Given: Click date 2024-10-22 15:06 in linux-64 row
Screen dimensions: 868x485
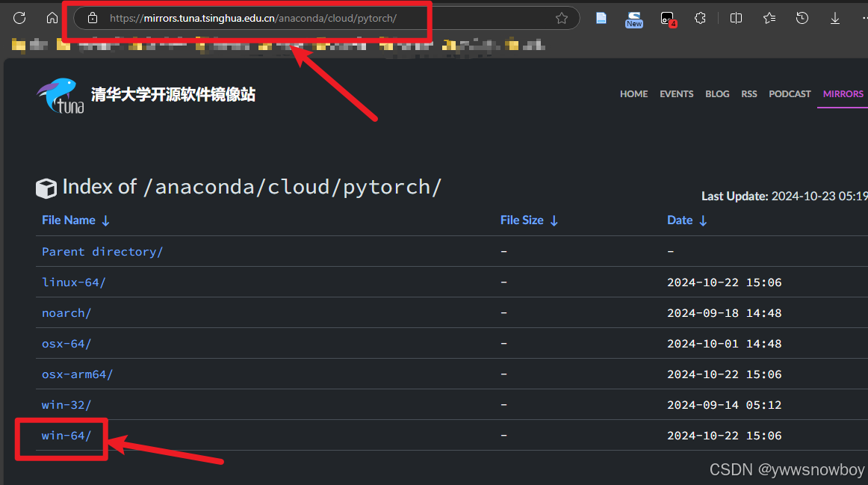Looking at the screenshot, I should pyautogui.click(x=724, y=282).
